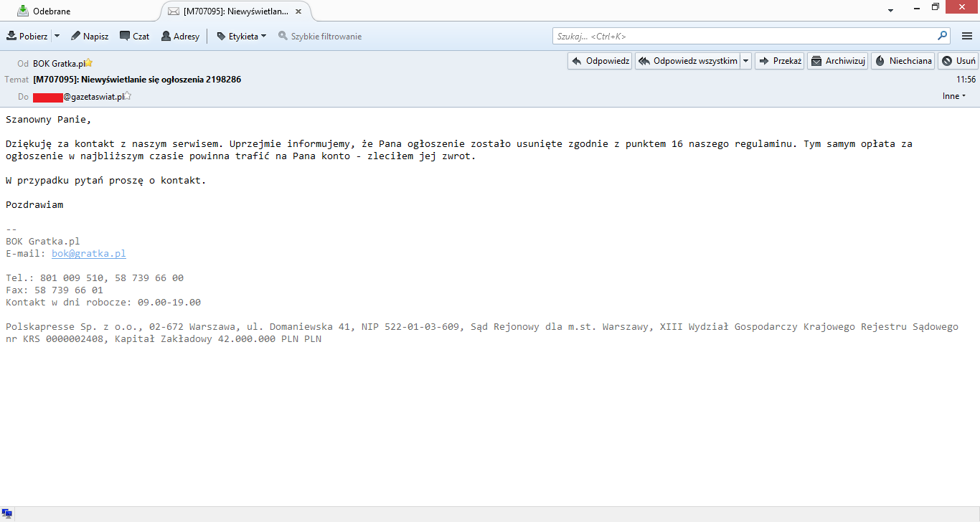Screen dimensions: 980x522
Task: Delete the message using Usuń
Action: coord(958,61)
